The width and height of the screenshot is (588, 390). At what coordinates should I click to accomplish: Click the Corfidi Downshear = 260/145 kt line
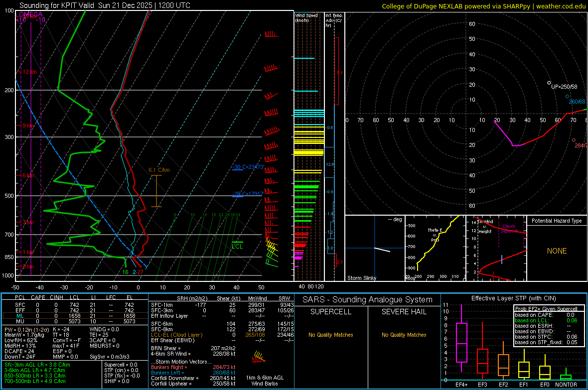pyautogui.click(x=193, y=378)
